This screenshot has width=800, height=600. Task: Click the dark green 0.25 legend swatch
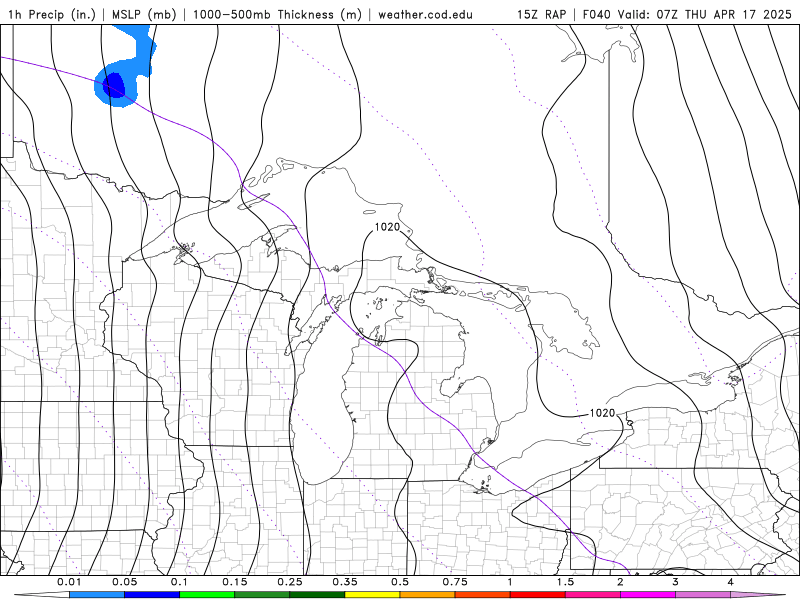(317, 595)
